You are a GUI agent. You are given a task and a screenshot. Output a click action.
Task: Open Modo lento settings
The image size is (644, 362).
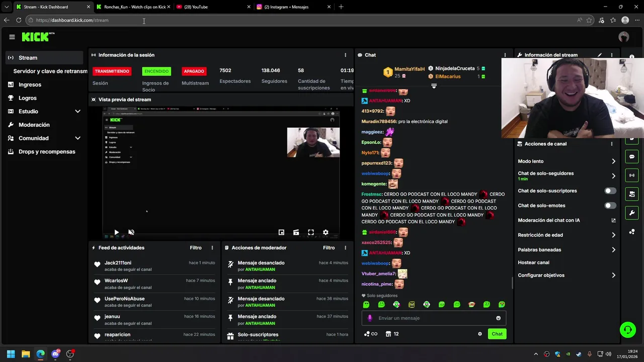tap(567, 161)
